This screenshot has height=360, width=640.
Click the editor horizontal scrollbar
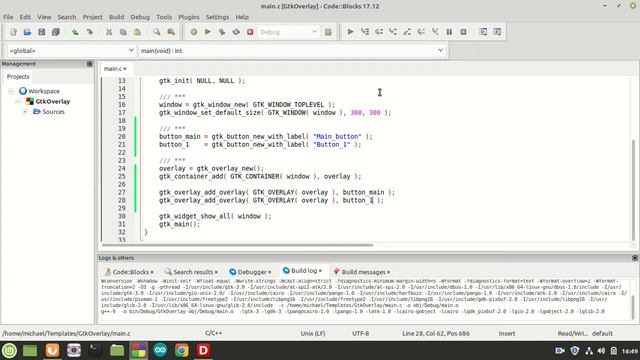pyautogui.click(x=237, y=245)
